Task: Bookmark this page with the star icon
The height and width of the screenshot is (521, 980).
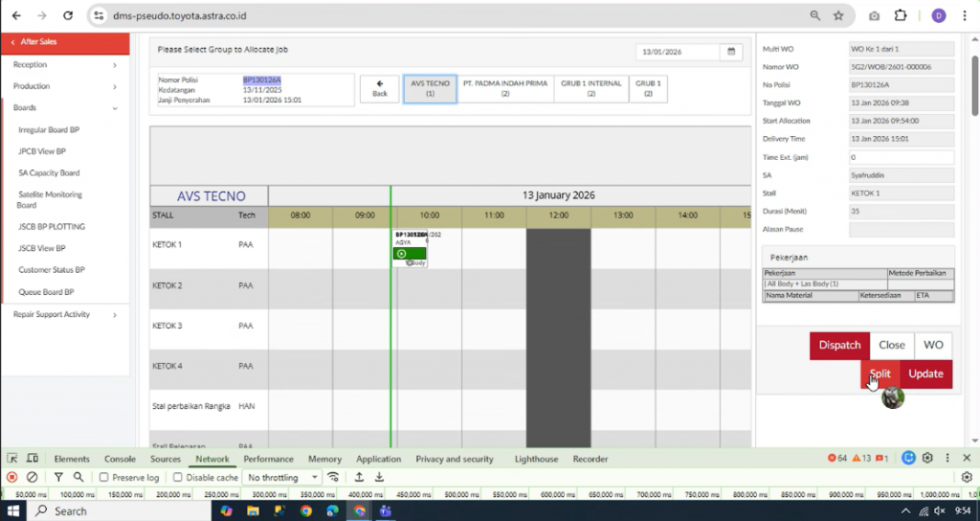Action: pyautogui.click(x=838, y=15)
